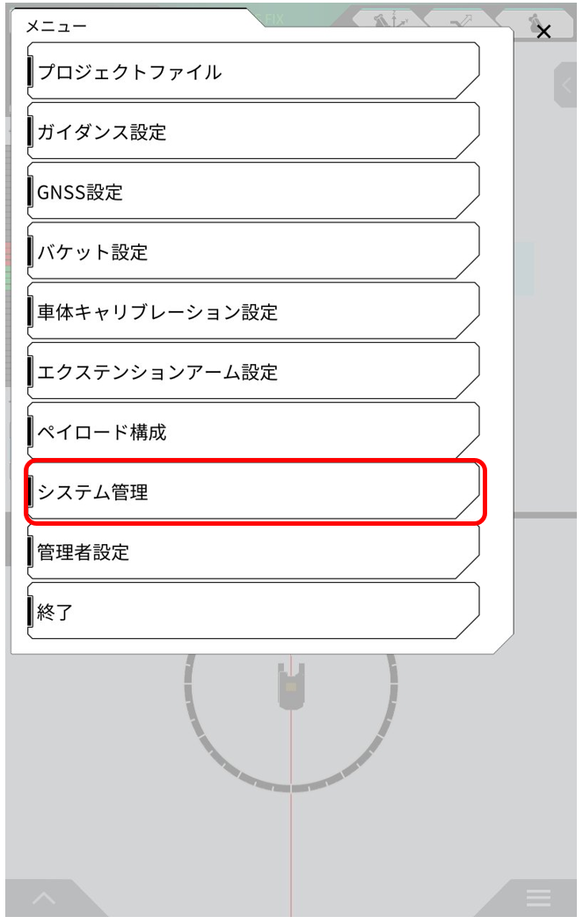This screenshot has height=924, width=583.
Task: Open ガイダンス設定 menu item
Action: pos(253,132)
